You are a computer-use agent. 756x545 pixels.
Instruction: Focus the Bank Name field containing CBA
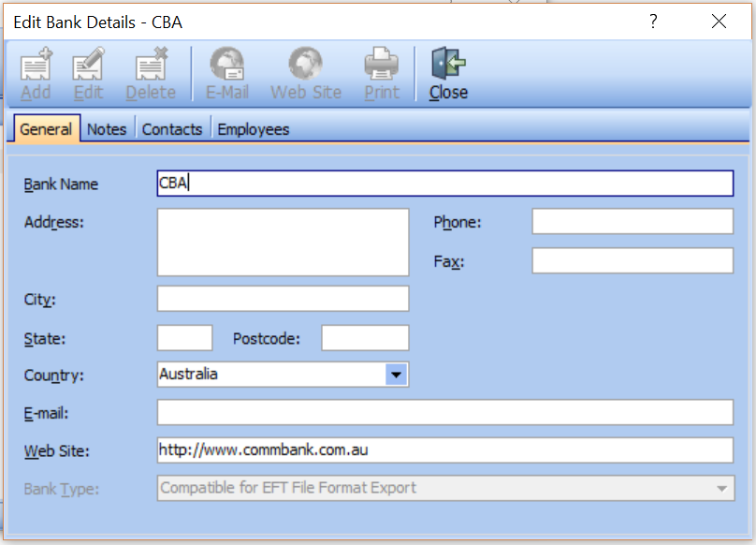click(x=445, y=183)
